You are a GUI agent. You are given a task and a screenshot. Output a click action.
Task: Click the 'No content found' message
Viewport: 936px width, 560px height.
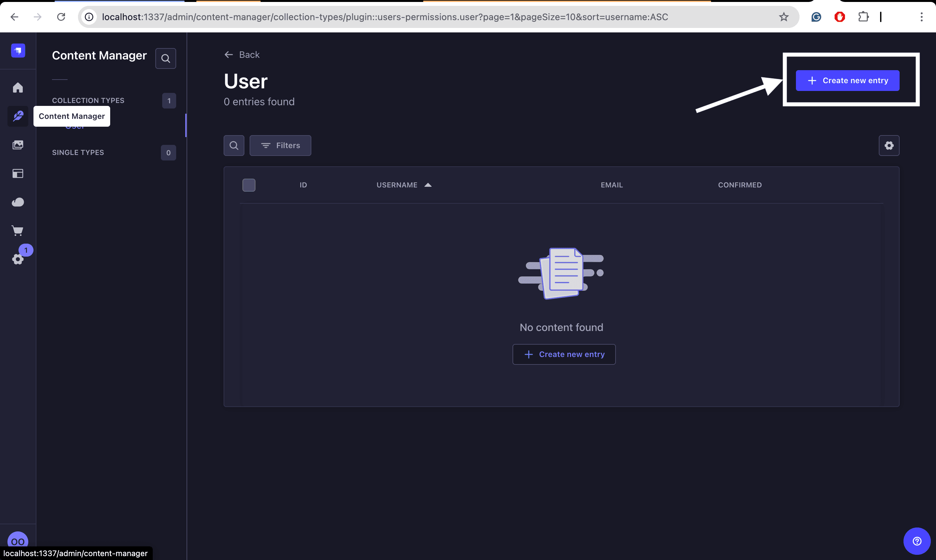point(561,327)
